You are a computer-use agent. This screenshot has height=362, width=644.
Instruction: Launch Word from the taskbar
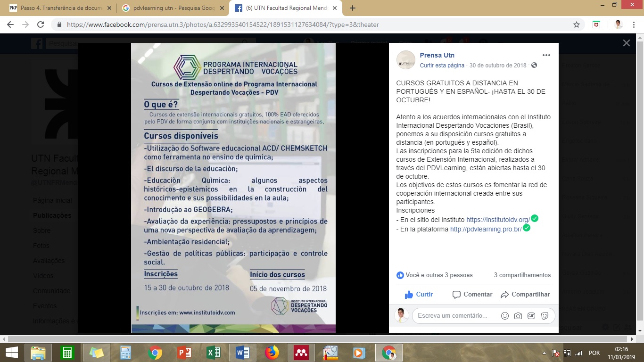[243, 353]
